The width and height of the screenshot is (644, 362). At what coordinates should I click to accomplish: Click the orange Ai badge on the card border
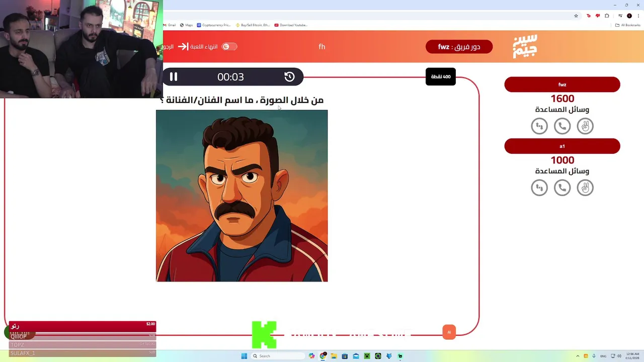449,332
